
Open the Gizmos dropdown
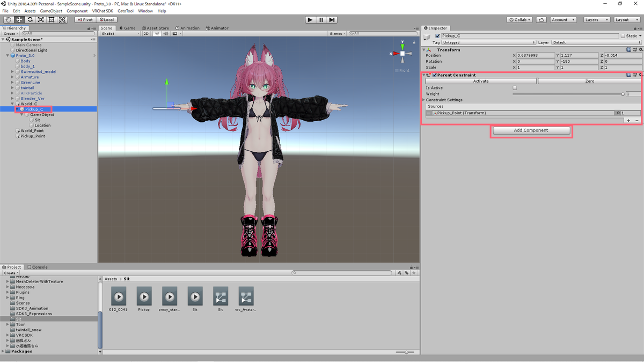338,33
